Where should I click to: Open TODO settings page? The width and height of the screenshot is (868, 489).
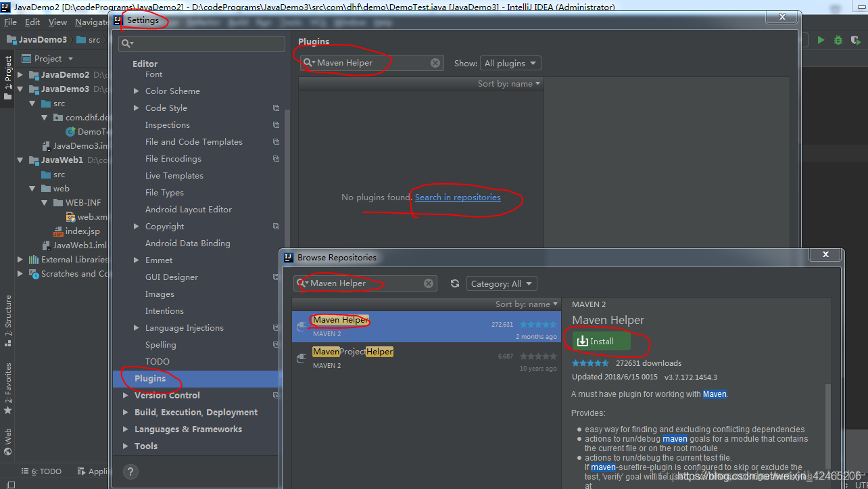[x=158, y=362]
